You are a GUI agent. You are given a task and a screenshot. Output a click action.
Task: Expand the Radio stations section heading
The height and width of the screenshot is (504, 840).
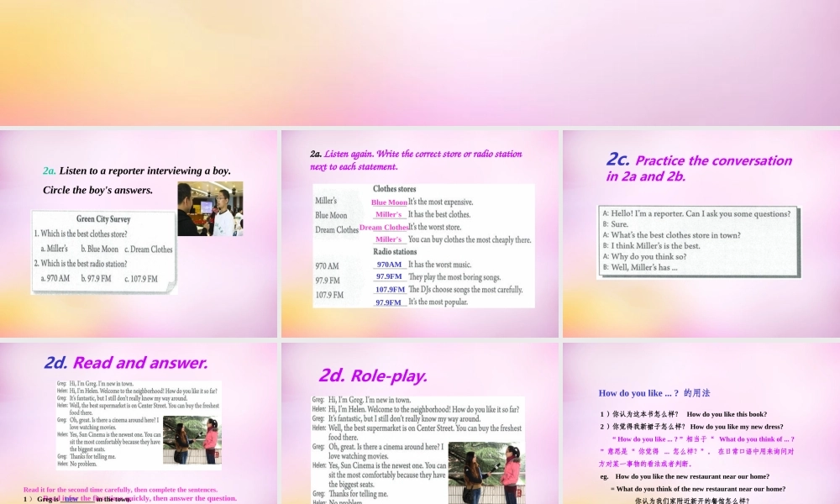click(x=395, y=251)
